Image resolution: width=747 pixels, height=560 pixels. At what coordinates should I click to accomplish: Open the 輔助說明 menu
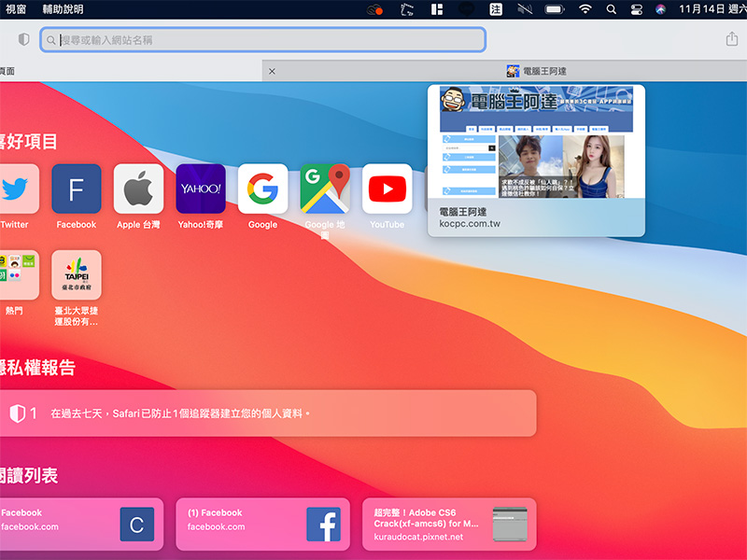coord(63,9)
